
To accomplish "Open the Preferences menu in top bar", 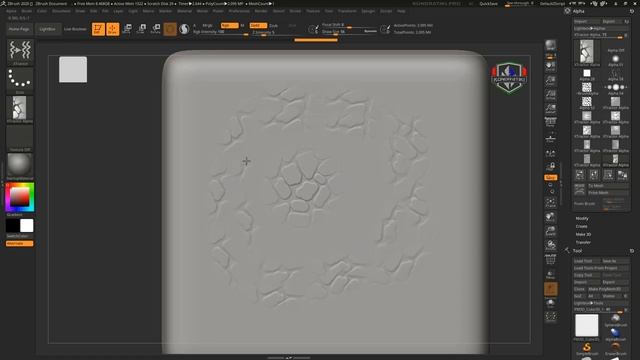I will point(239,11).
